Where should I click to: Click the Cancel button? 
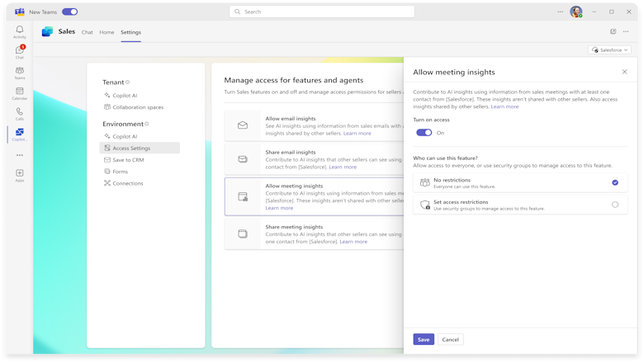[450, 339]
